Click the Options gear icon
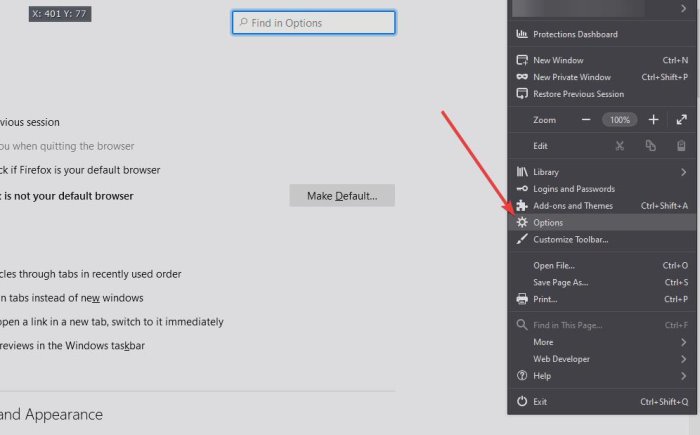Viewport: 700px width, 435px height. 521,222
